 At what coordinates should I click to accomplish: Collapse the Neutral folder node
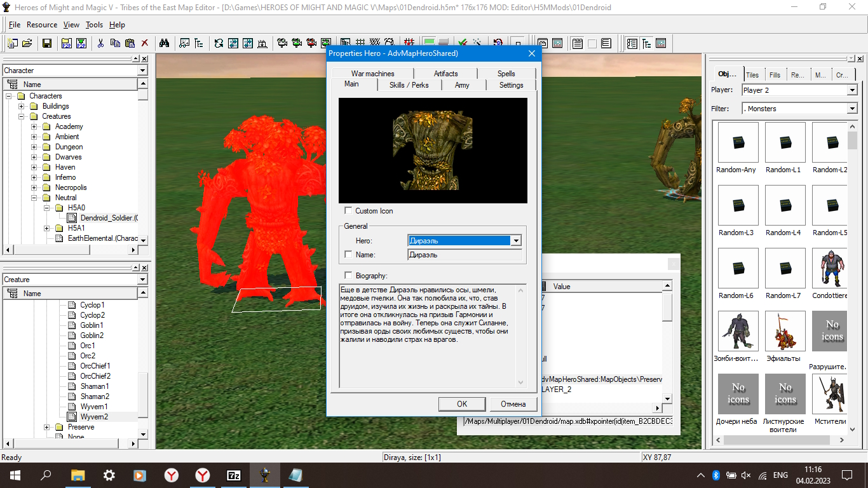(x=34, y=198)
